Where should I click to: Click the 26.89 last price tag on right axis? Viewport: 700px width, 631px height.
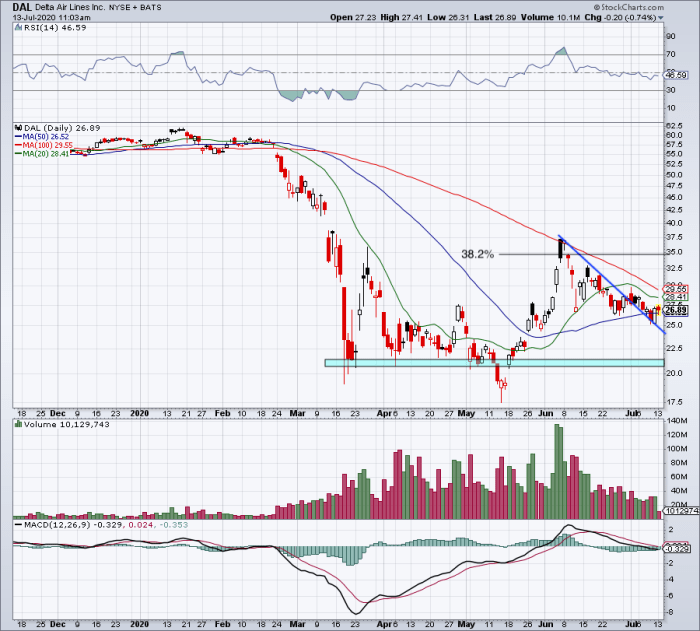tap(676, 310)
